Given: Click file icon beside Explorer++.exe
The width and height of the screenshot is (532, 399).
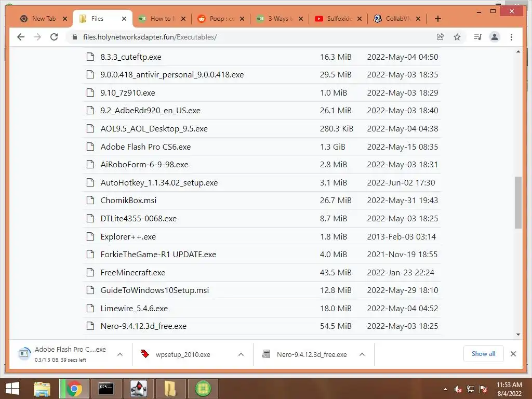Looking at the screenshot, I should point(90,236).
